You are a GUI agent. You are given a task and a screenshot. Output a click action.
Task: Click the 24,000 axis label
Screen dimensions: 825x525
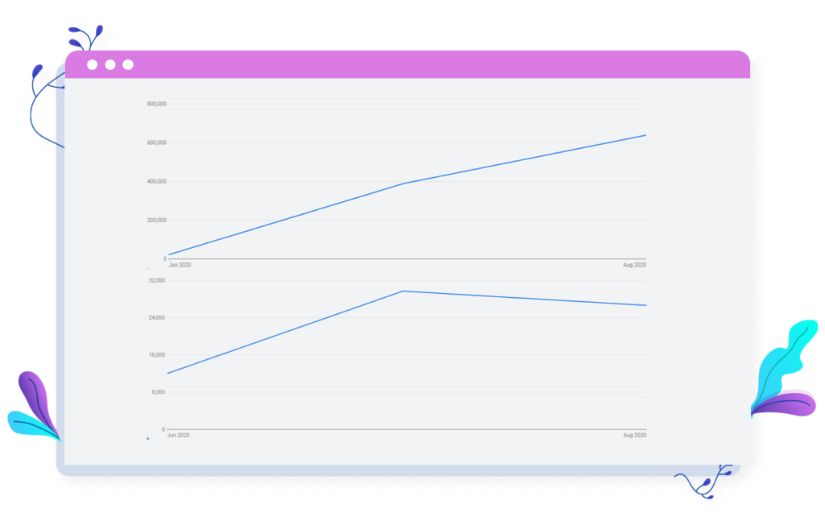click(157, 318)
